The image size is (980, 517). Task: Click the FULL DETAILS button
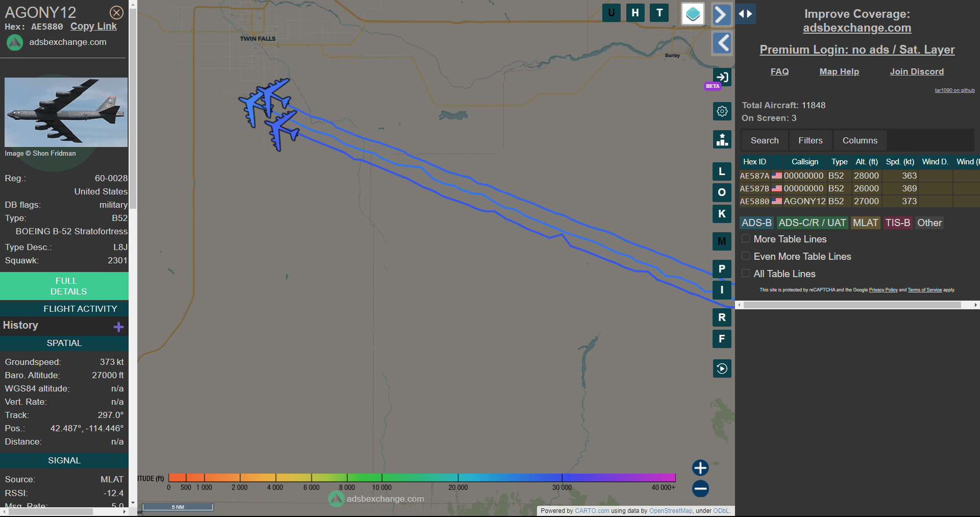64,286
